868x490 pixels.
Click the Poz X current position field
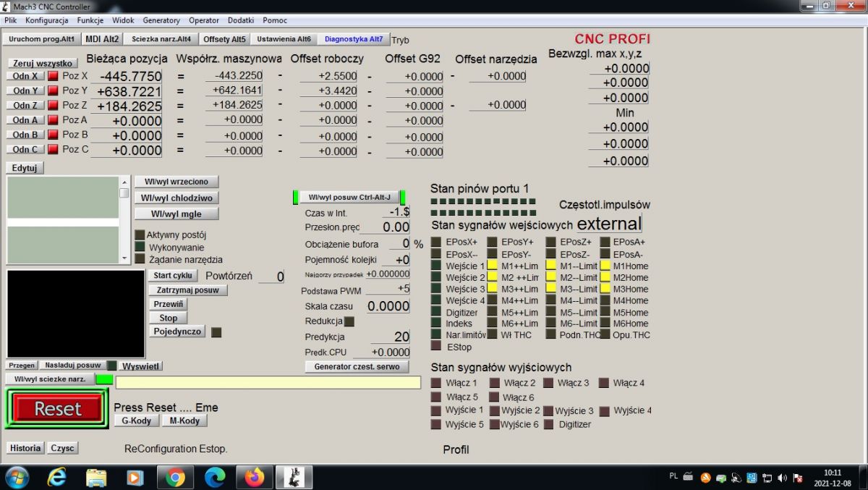126,76
